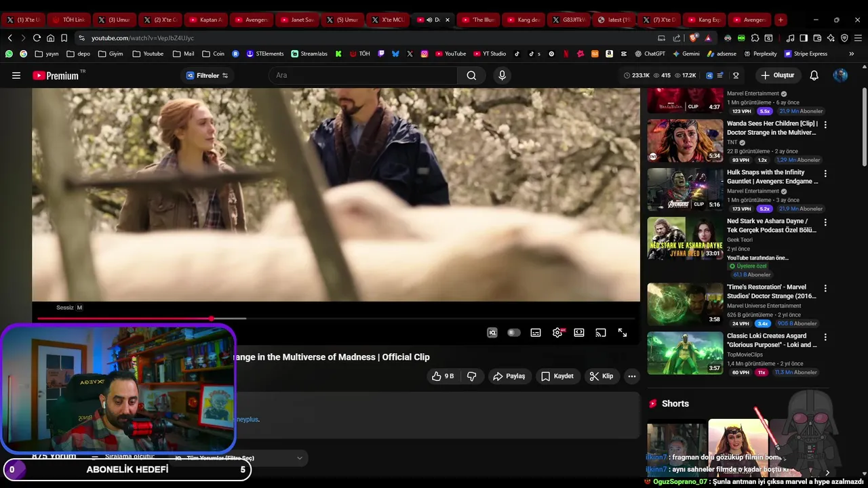Open the depo bookmarks folder
Image resolution: width=868 pixels, height=488 pixels.
[x=78, y=54]
